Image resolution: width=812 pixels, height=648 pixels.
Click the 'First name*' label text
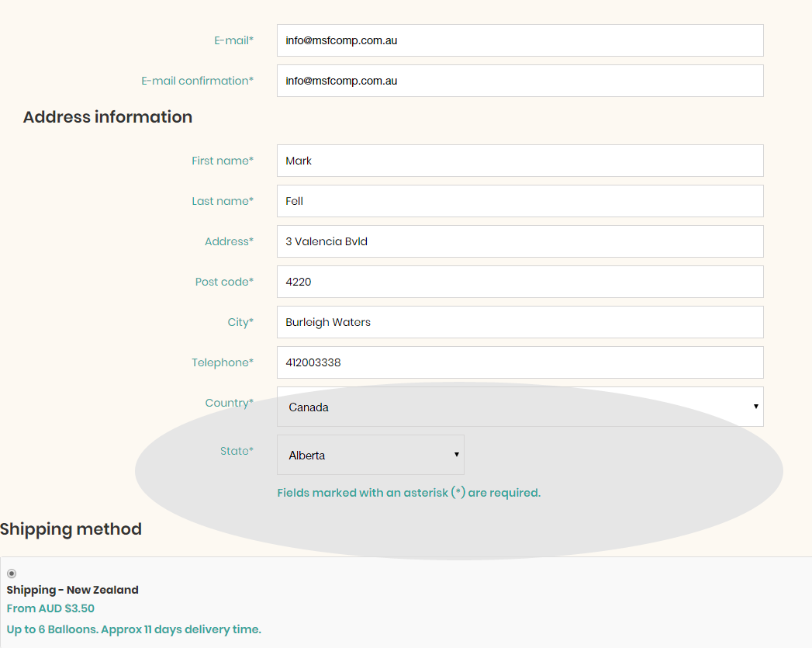pos(223,161)
